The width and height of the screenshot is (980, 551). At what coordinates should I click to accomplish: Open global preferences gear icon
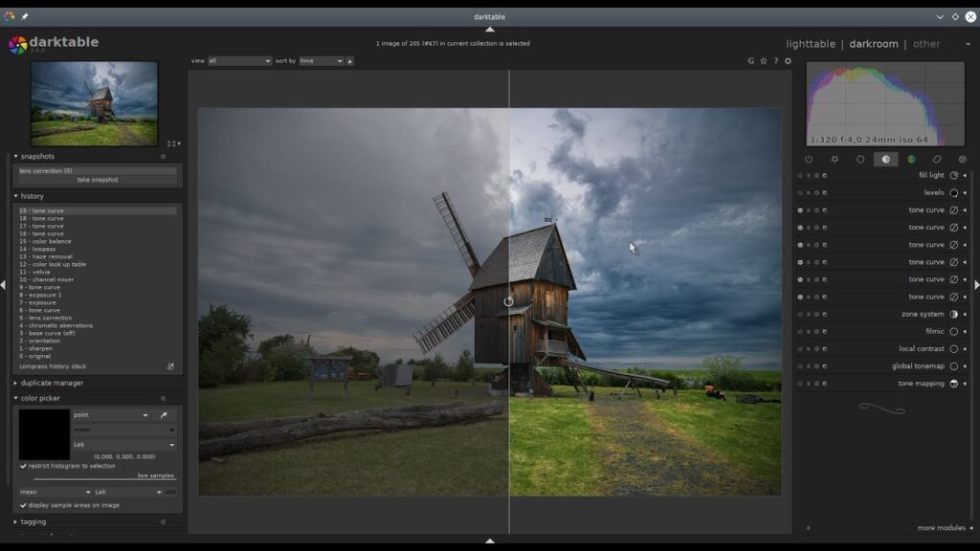click(788, 61)
